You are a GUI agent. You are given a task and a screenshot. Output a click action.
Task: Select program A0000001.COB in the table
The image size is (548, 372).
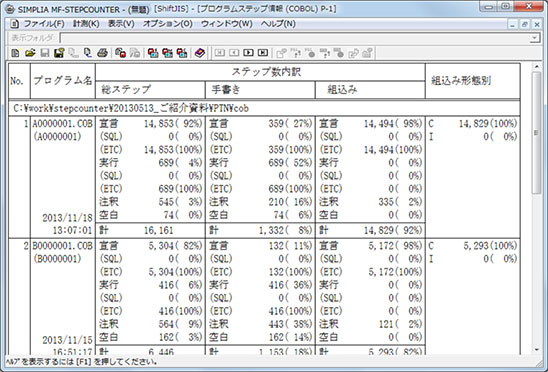63,124
